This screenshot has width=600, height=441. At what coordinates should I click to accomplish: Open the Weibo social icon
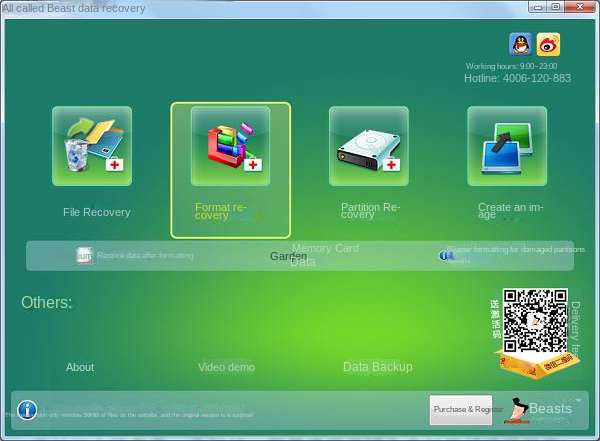click(548, 44)
